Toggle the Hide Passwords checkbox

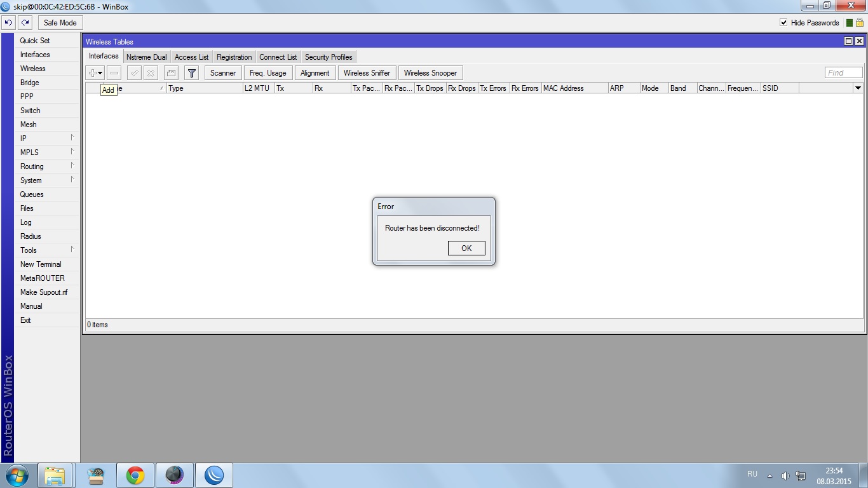coord(783,23)
